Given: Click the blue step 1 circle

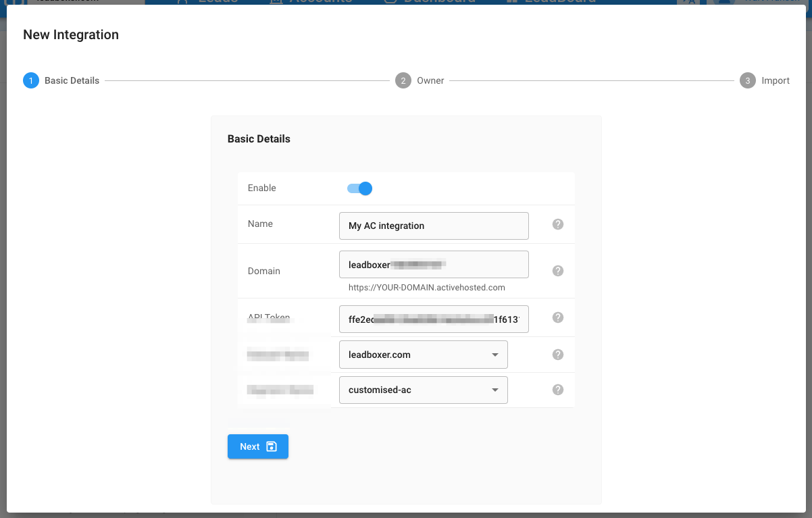Looking at the screenshot, I should click(x=31, y=80).
